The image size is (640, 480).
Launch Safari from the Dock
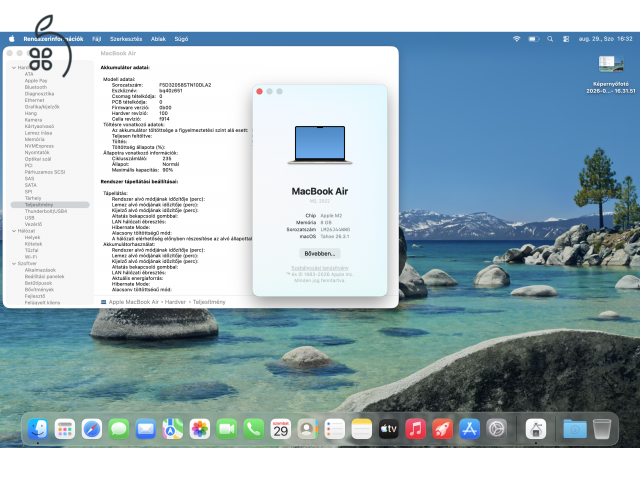pyautogui.click(x=92, y=429)
